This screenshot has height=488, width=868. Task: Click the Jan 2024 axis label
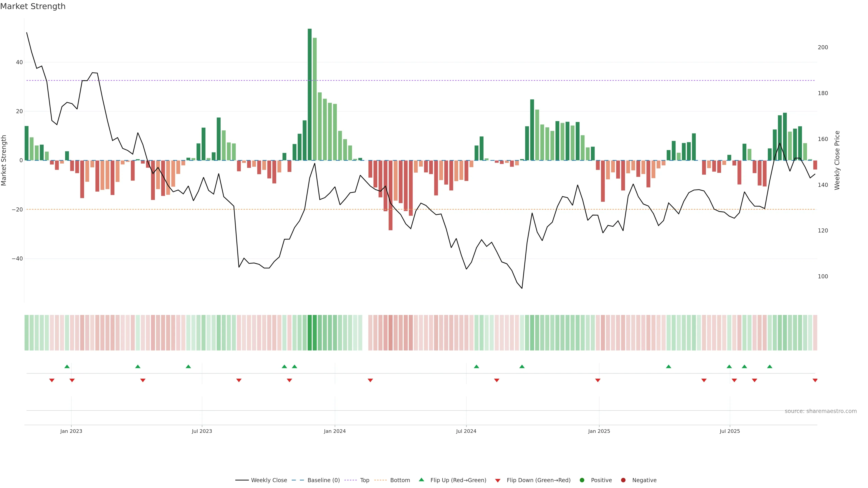(x=335, y=431)
